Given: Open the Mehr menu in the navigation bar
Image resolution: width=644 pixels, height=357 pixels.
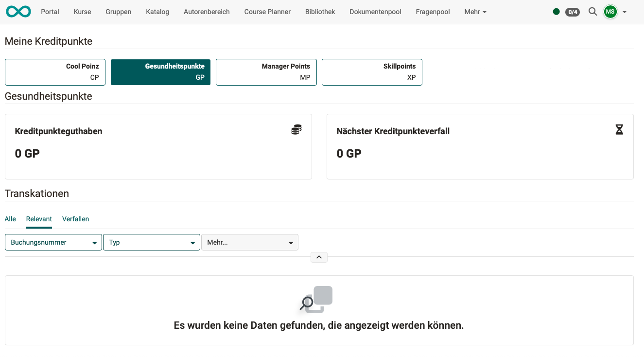Looking at the screenshot, I should (475, 11).
